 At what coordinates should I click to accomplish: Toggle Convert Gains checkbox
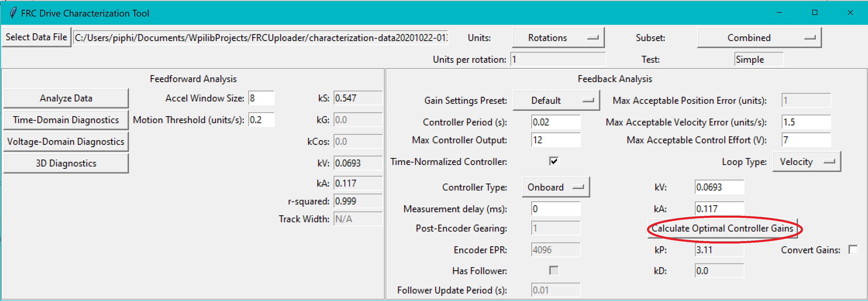click(x=853, y=250)
